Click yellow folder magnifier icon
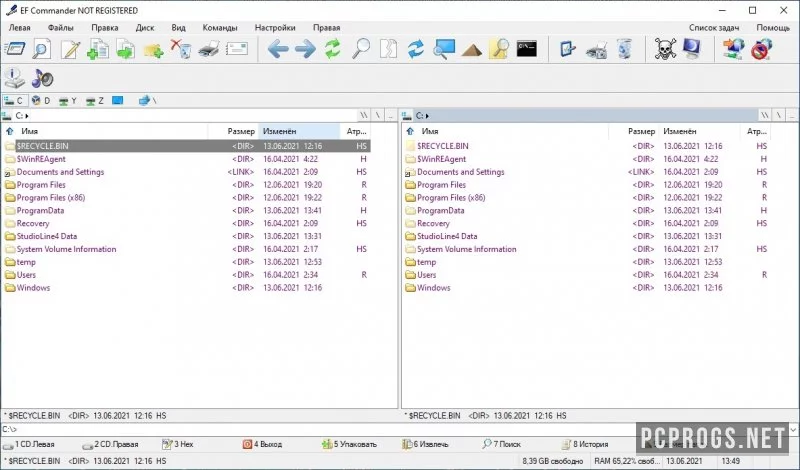Viewport: 800px width, 470px height. pyautogui.click(x=499, y=50)
